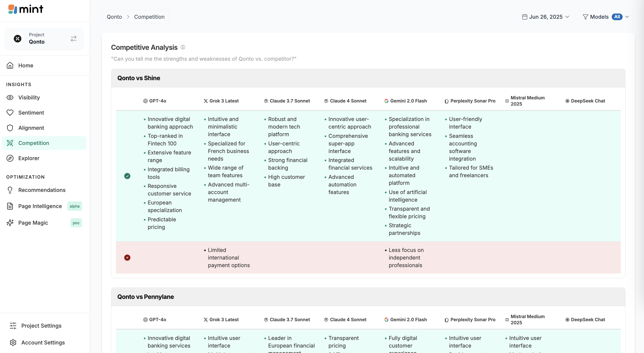Click the info icon beside Competitive Analysis
Screen dimensions: 644x353
[183, 47]
